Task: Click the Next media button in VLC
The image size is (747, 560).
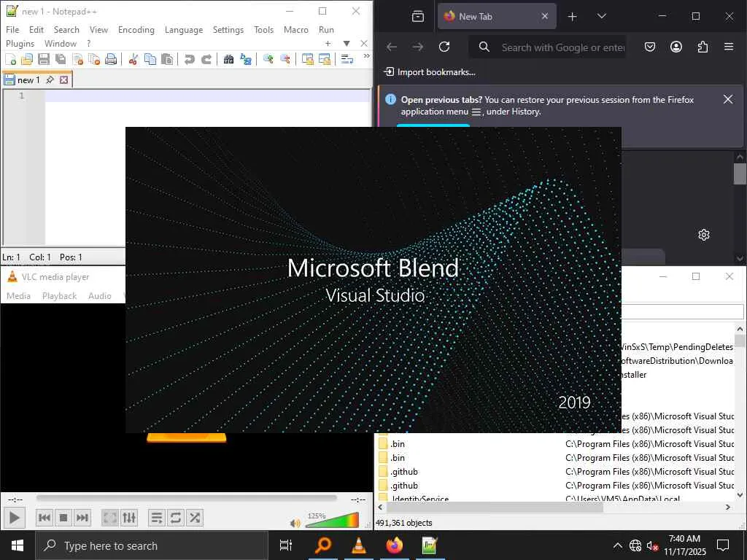Action: click(82, 518)
